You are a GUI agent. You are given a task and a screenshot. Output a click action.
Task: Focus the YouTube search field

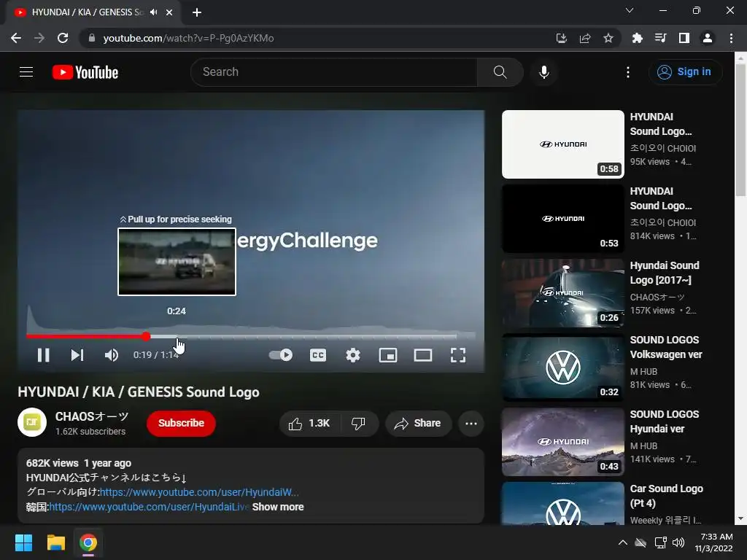coord(333,72)
